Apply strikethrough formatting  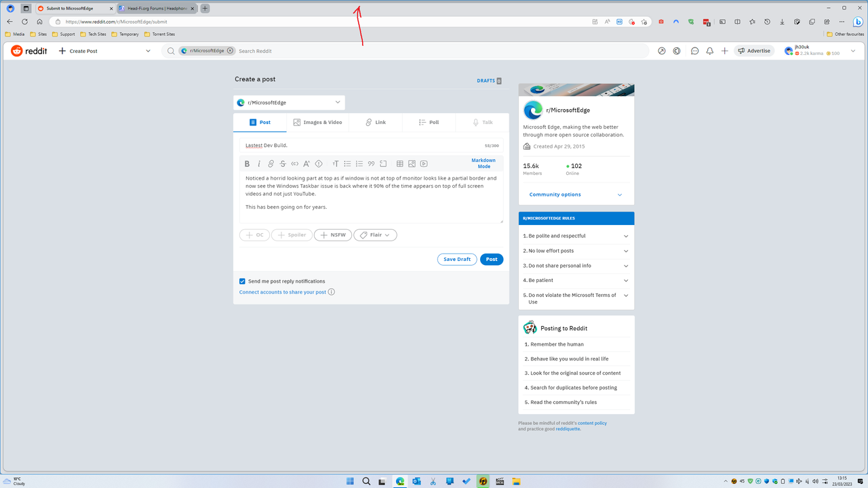click(x=283, y=163)
